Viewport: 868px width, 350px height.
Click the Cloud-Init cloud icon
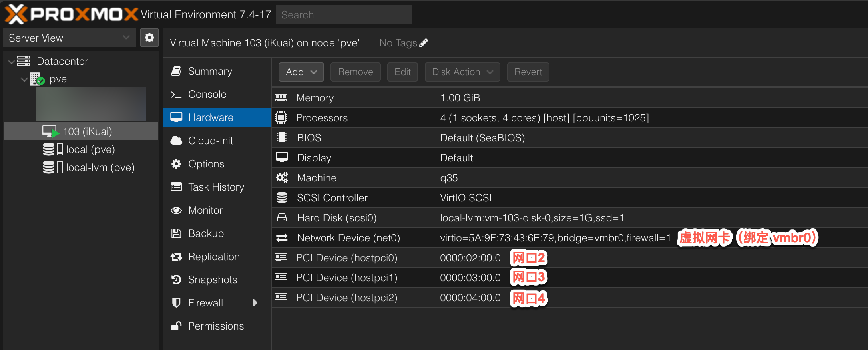click(176, 141)
